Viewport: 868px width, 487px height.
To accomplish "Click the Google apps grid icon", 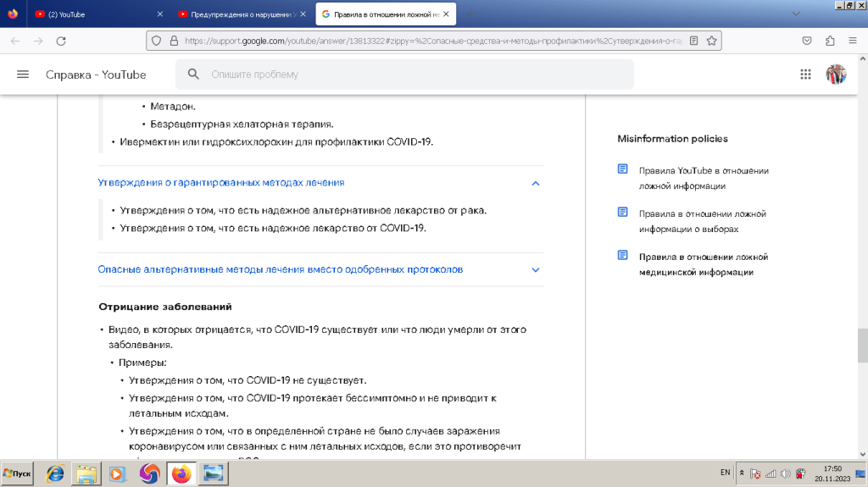I will point(806,75).
